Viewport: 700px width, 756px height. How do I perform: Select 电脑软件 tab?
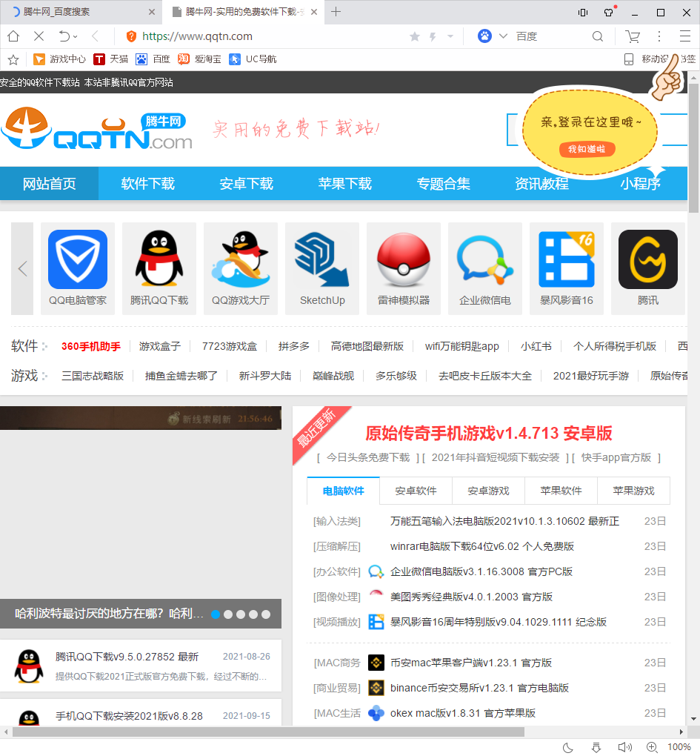click(343, 491)
